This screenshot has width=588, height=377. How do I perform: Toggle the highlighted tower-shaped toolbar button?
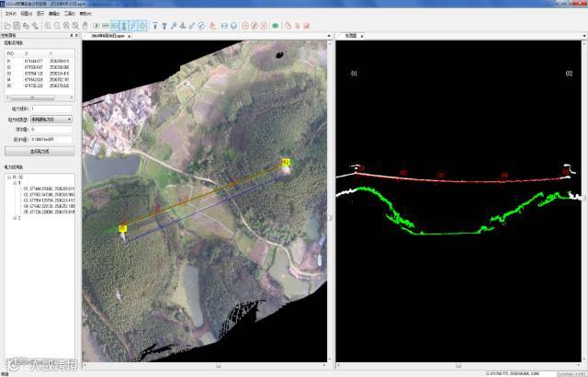click(x=124, y=26)
